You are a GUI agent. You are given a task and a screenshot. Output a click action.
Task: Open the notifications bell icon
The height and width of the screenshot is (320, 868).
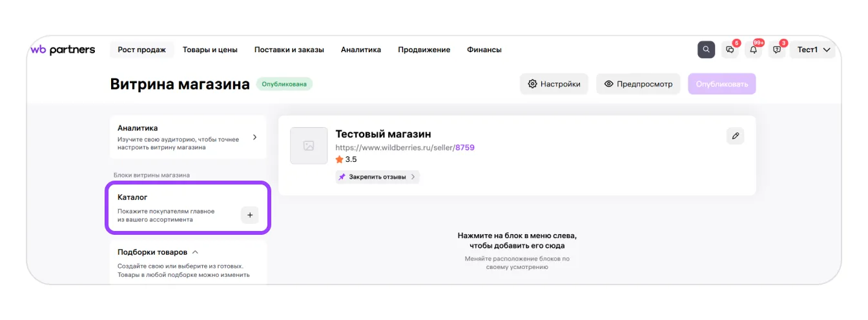[x=753, y=50]
